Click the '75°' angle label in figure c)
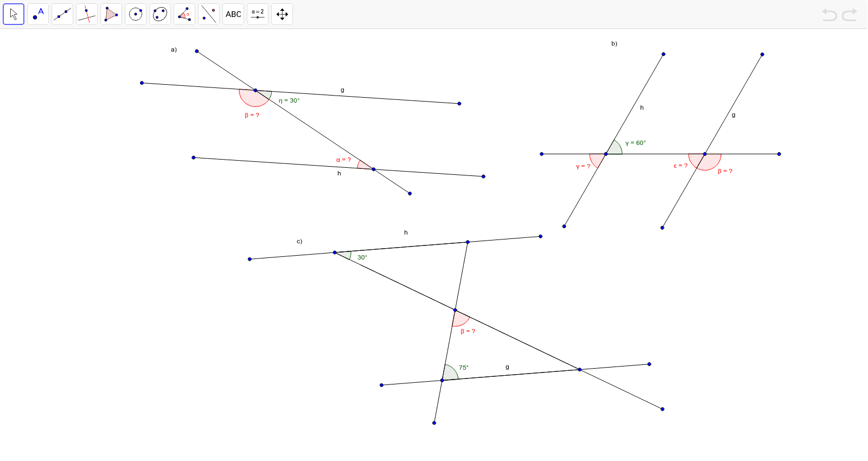 pos(463,368)
